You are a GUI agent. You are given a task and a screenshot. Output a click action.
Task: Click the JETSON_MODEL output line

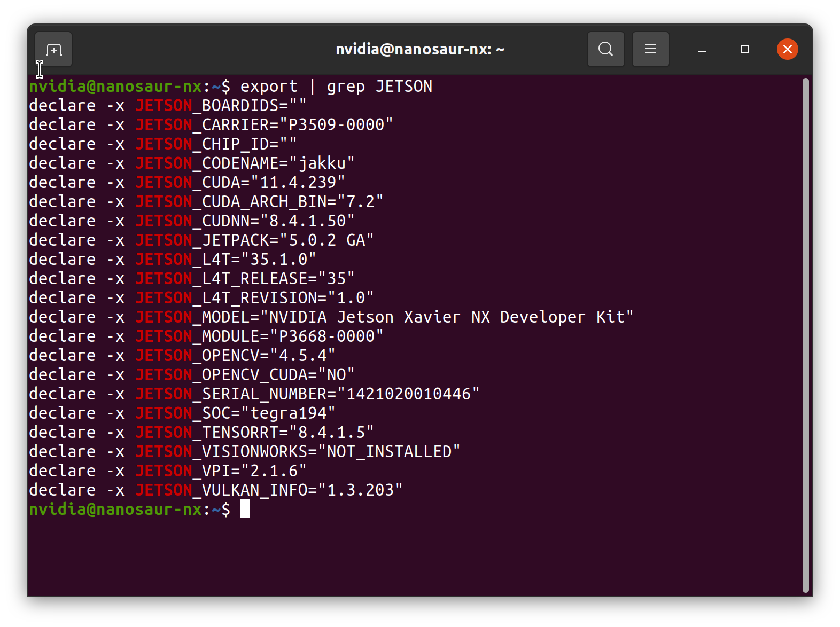[331, 317]
